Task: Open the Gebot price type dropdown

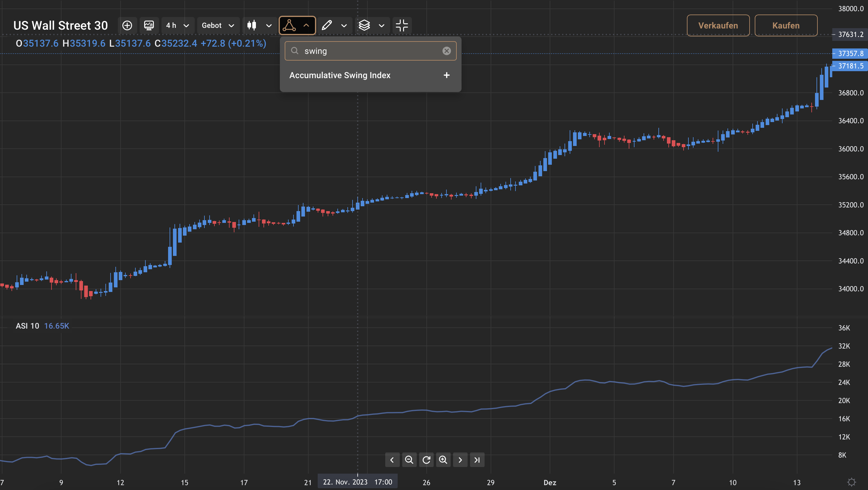Action: [x=218, y=25]
